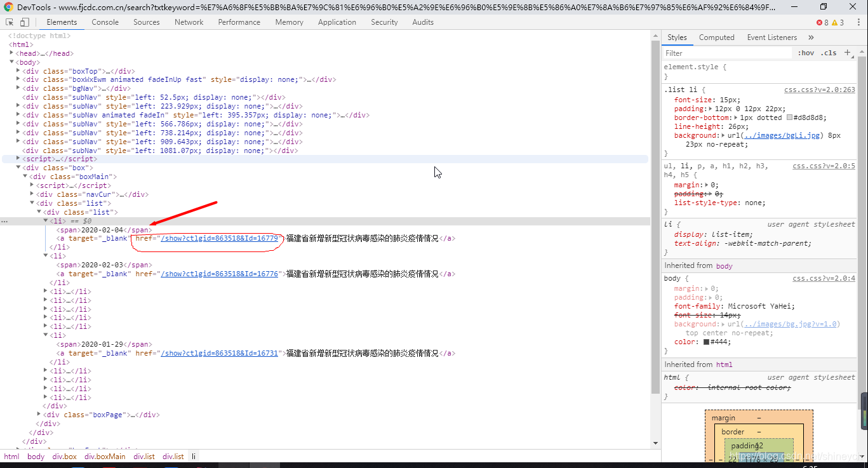Open the Memory tab

[x=289, y=22]
